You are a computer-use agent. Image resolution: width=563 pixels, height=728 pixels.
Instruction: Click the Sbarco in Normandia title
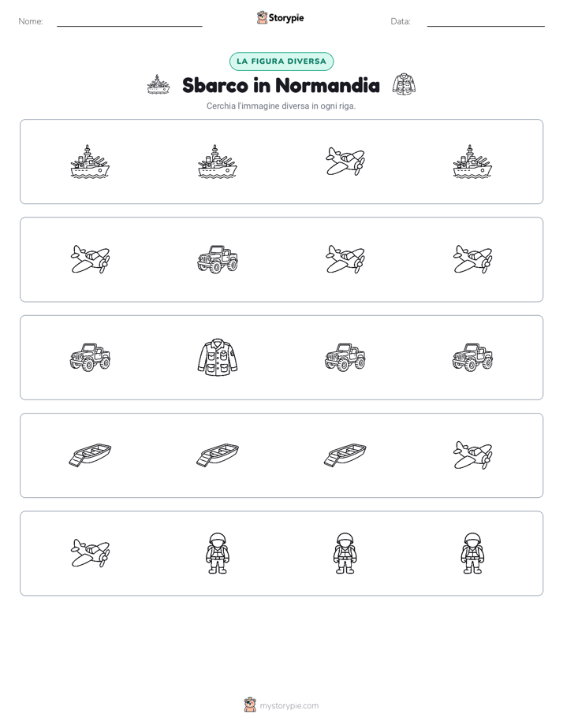click(x=281, y=85)
